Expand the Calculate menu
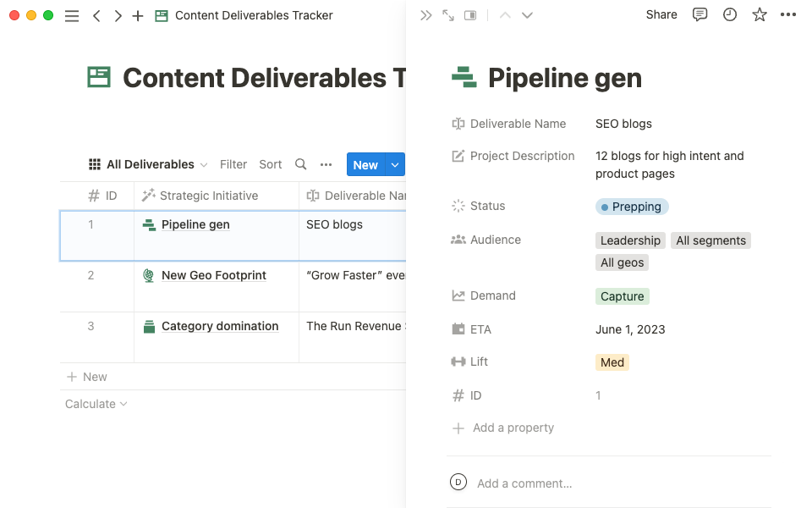Image resolution: width=812 pixels, height=508 pixels. click(96, 404)
